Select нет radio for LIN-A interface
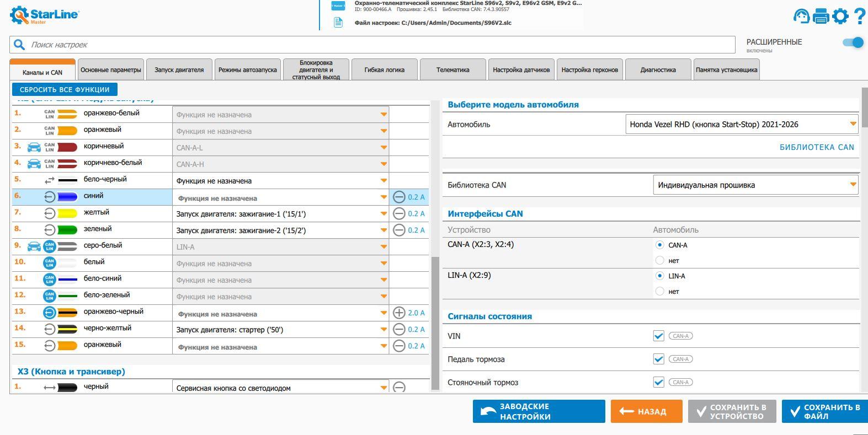This screenshot has width=868, height=435. tap(659, 291)
